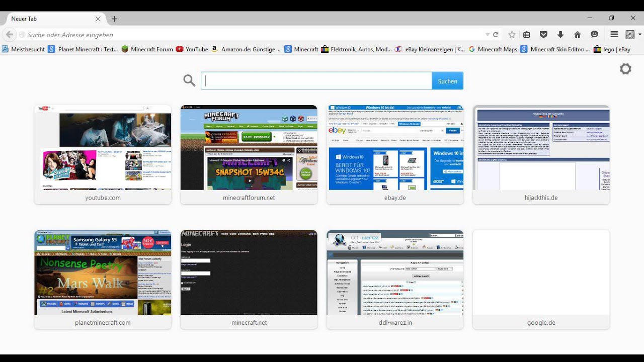This screenshot has width=644, height=362.
Task: Open the Minecraft Skin Editor bookmark
Action: tap(555, 49)
